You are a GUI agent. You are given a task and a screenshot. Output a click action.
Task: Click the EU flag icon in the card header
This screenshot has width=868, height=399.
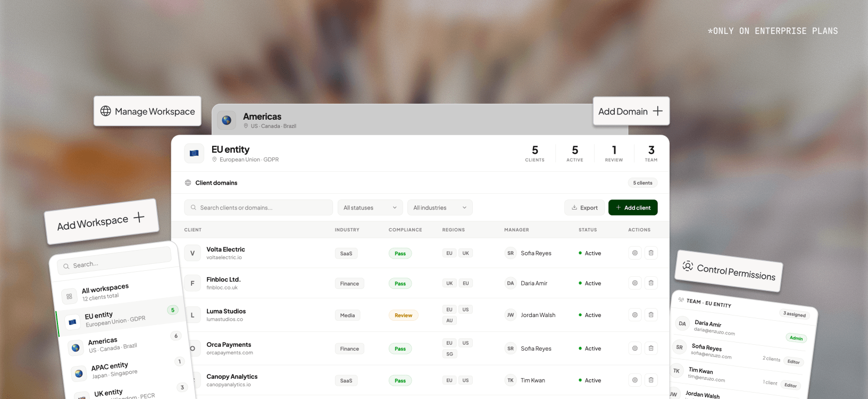click(x=194, y=153)
